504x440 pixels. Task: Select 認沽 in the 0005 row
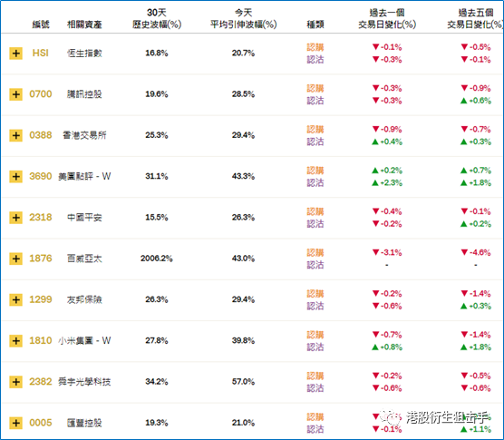point(315,429)
